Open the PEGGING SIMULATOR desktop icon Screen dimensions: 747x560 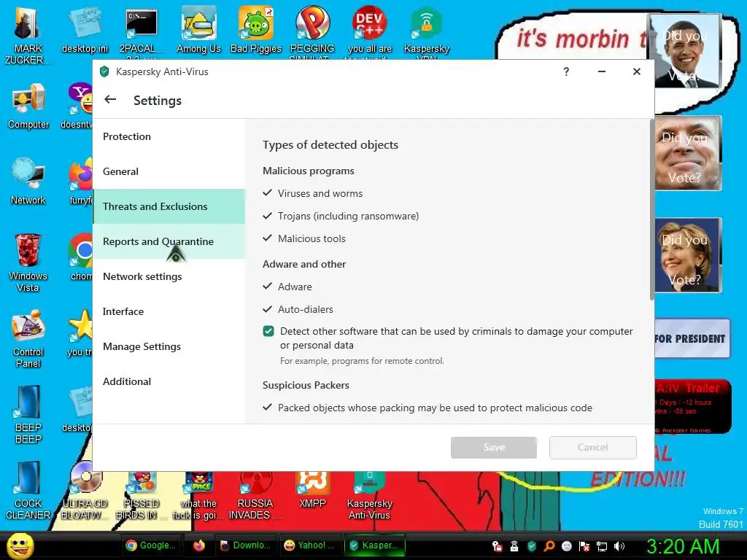click(312, 31)
